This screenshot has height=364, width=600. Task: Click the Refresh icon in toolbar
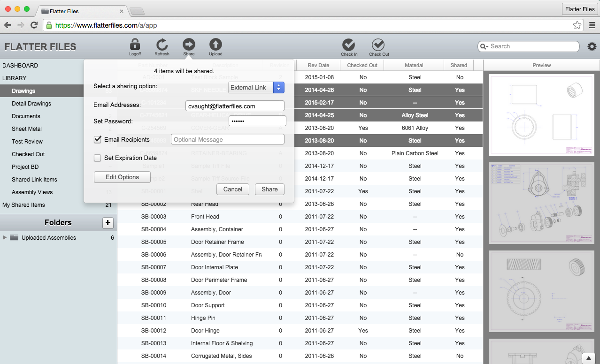click(162, 45)
